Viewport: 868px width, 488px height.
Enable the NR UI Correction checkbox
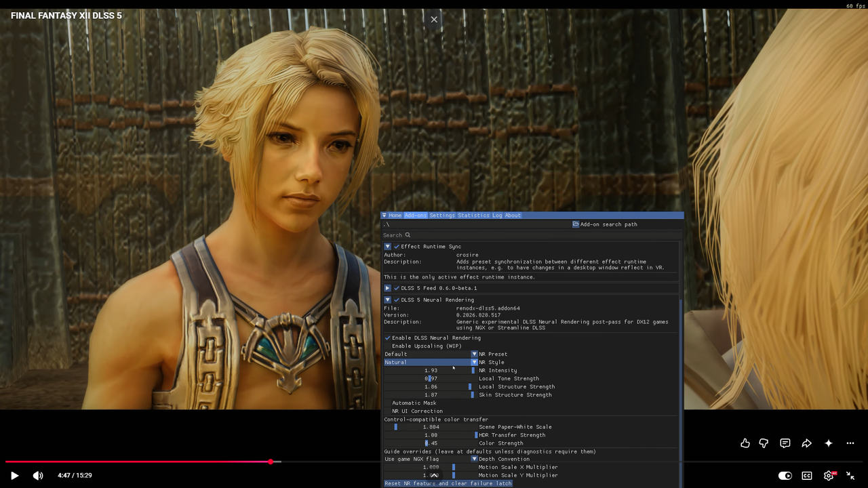pos(387,411)
